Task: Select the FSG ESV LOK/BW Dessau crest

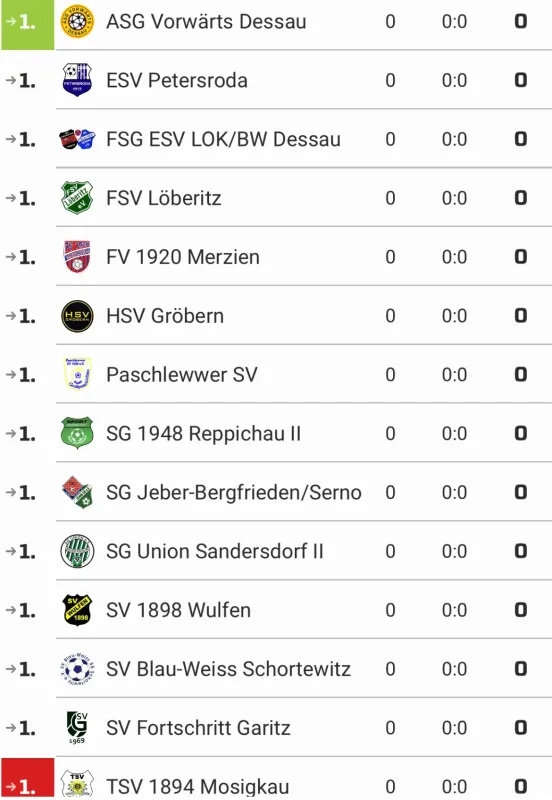Action: click(77, 139)
